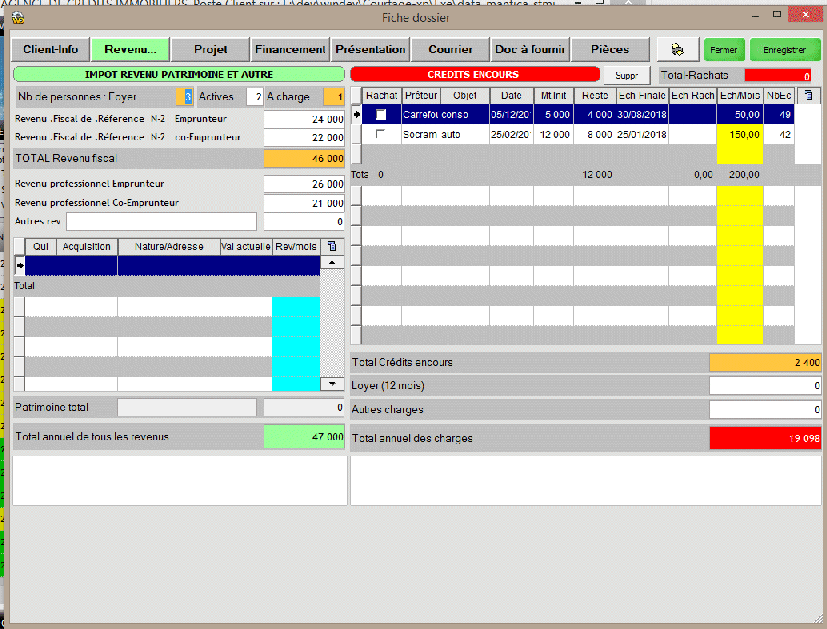The height and width of the screenshot is (629, 827).
Task: Tick Rachat checkbox for Carrefour conso
Action: pos(380,114)
